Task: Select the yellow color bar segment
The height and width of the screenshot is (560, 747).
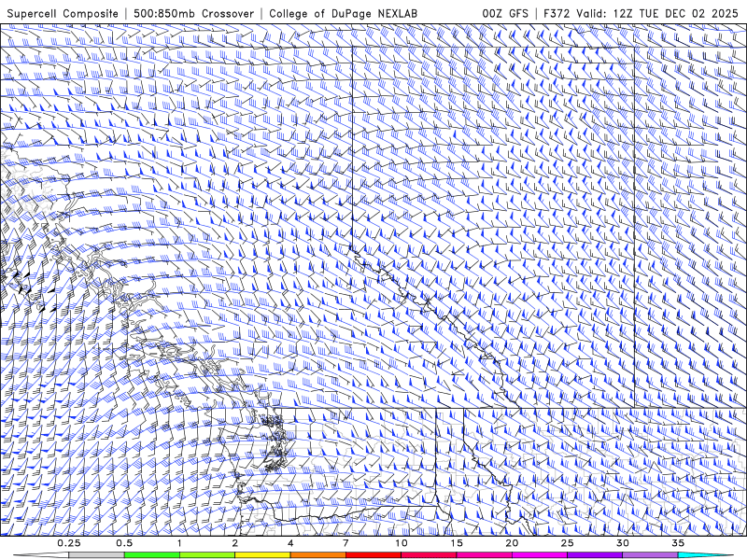Action: pyautogui.click(x=262, y=554)
